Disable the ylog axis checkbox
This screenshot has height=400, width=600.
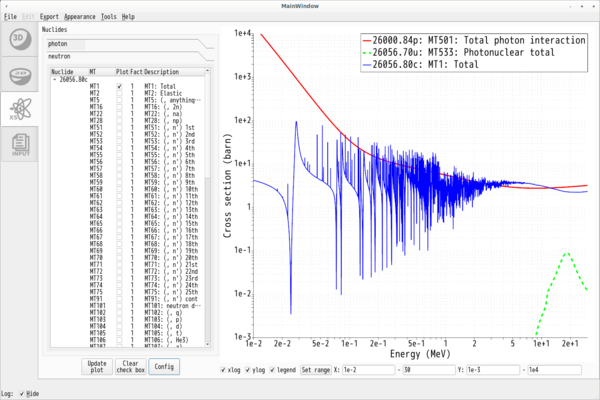coord(250,370)
